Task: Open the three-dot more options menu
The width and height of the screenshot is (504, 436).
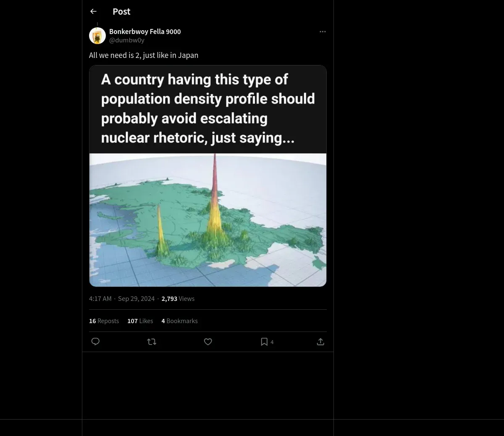Action: pos(323,32)
